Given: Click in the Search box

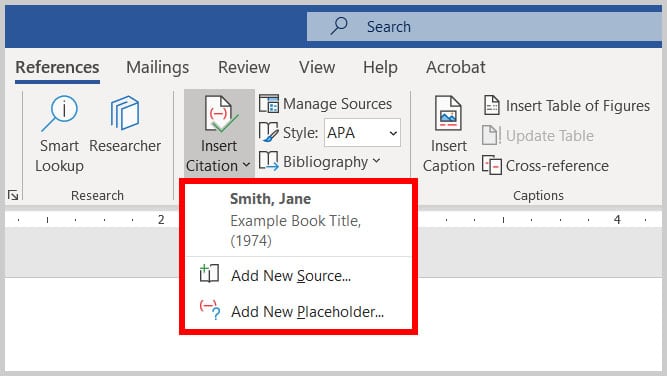Looking at the screenshot, I should (x=484, y=26).
